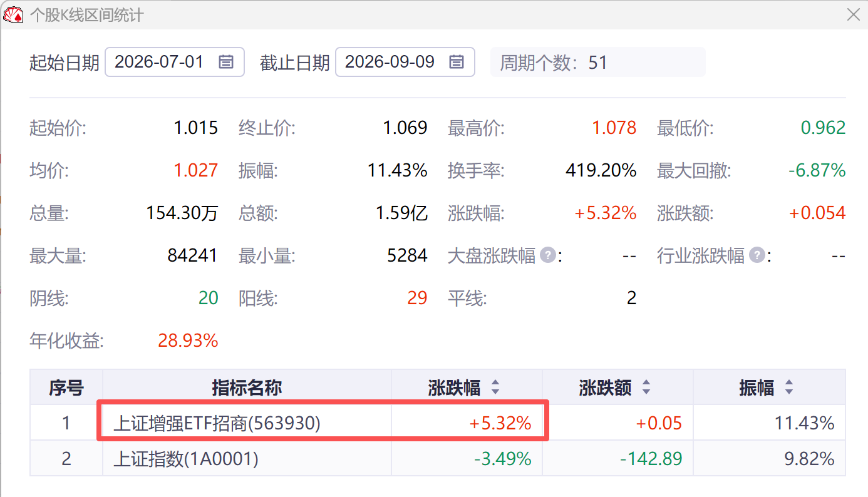Screen dimensions: 868x497
Task: Sort the table by the 振幅 column arrows
Action: [789, 387]
